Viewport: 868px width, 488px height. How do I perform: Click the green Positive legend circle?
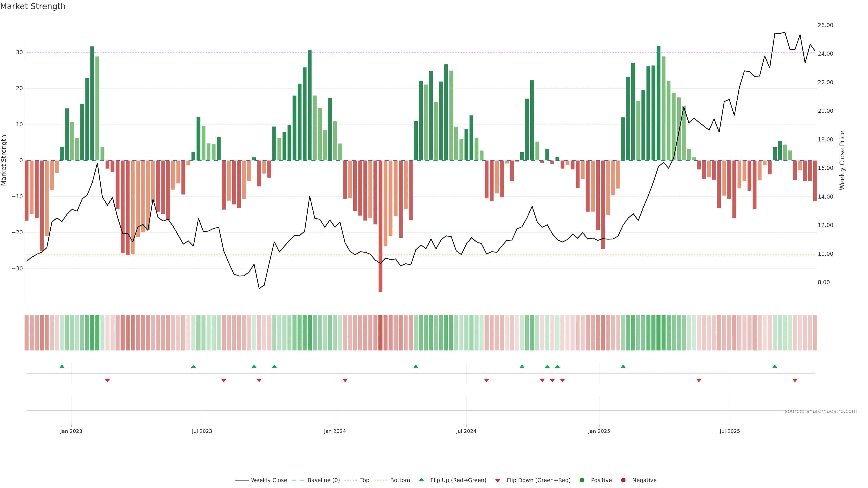(582, 480)
